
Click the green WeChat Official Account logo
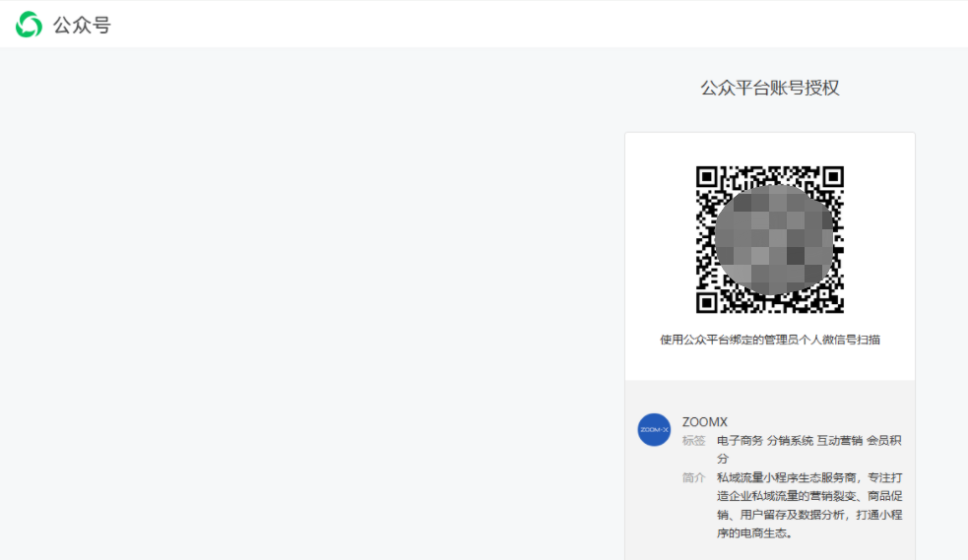[x=29, y=25]
